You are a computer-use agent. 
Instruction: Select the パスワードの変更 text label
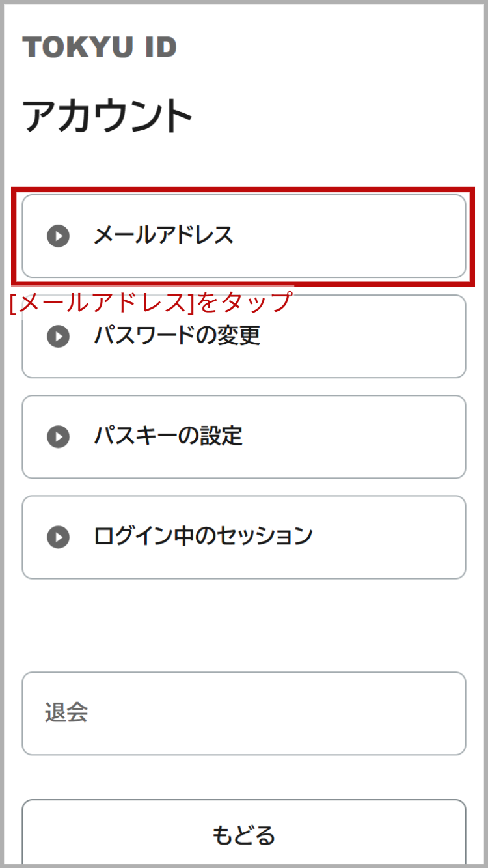(x=177, y=335)
